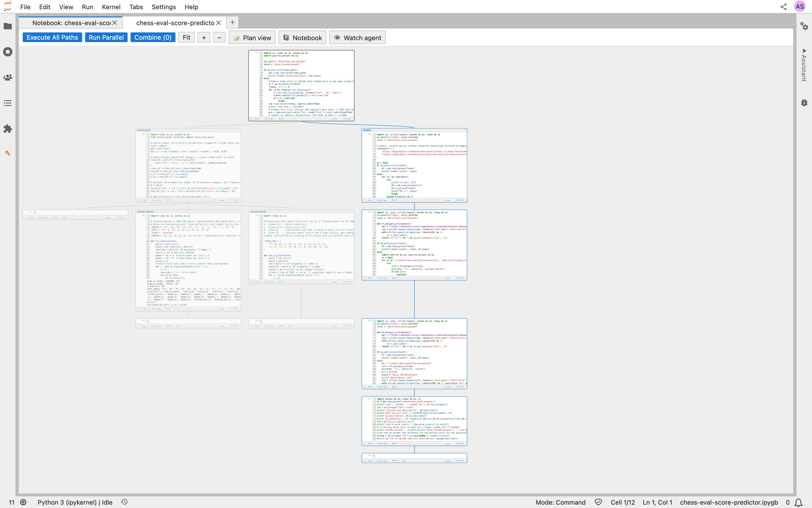Open a new tab with plus button

point(232,22)
